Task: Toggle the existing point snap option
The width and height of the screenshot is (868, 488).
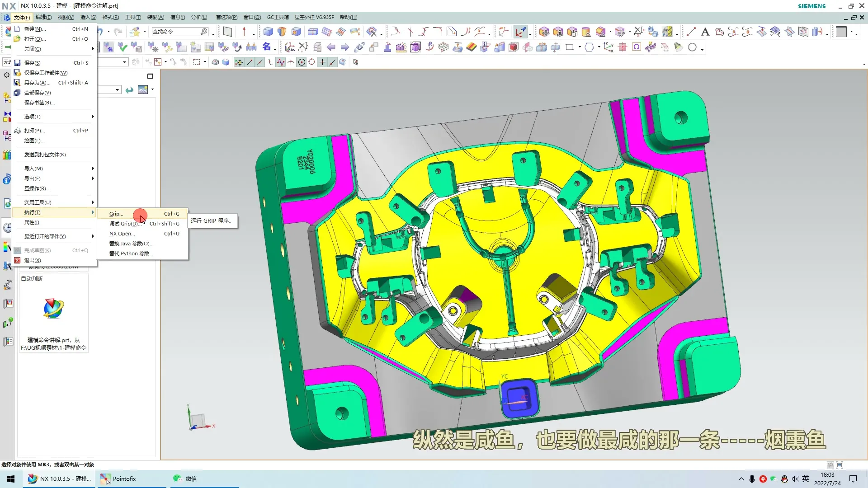Action: coord(322,62)
